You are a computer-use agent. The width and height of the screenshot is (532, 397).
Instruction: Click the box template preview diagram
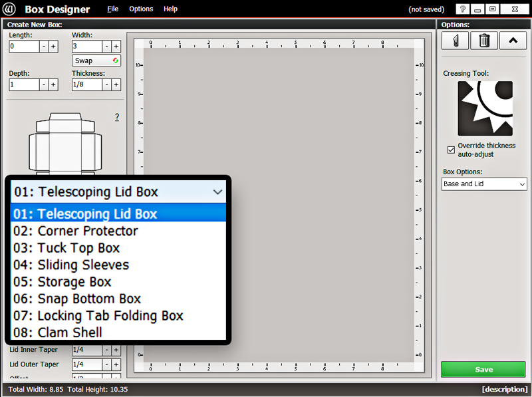pos(65,144)
